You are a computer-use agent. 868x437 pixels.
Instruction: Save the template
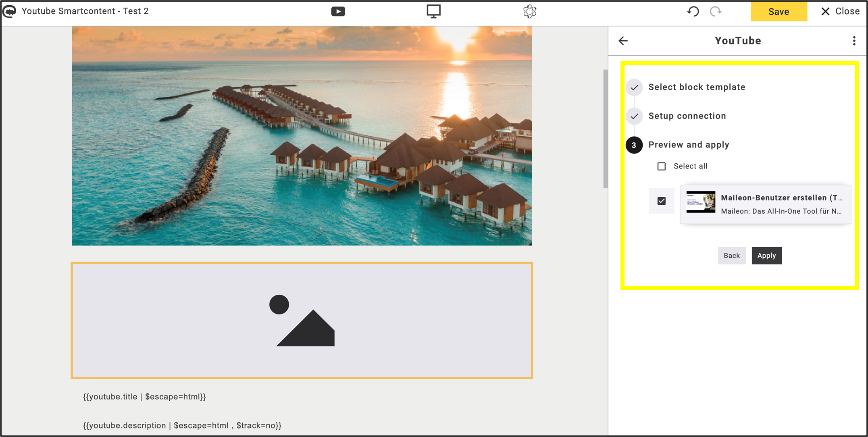click(778, 11)
